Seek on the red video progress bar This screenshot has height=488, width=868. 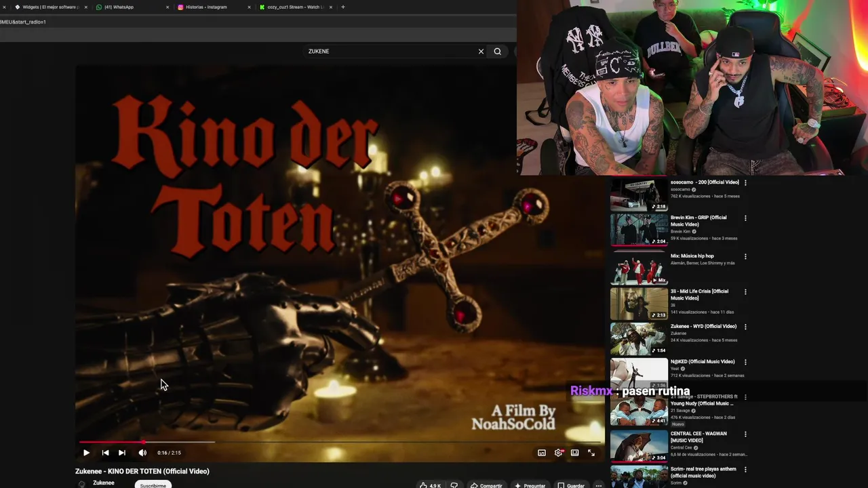point(339,442)
